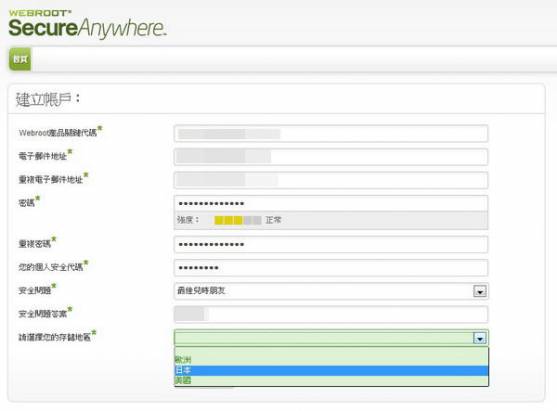Click the 正常 strength status text
Viewport: 557px width, 411px height.
(273, 220)
